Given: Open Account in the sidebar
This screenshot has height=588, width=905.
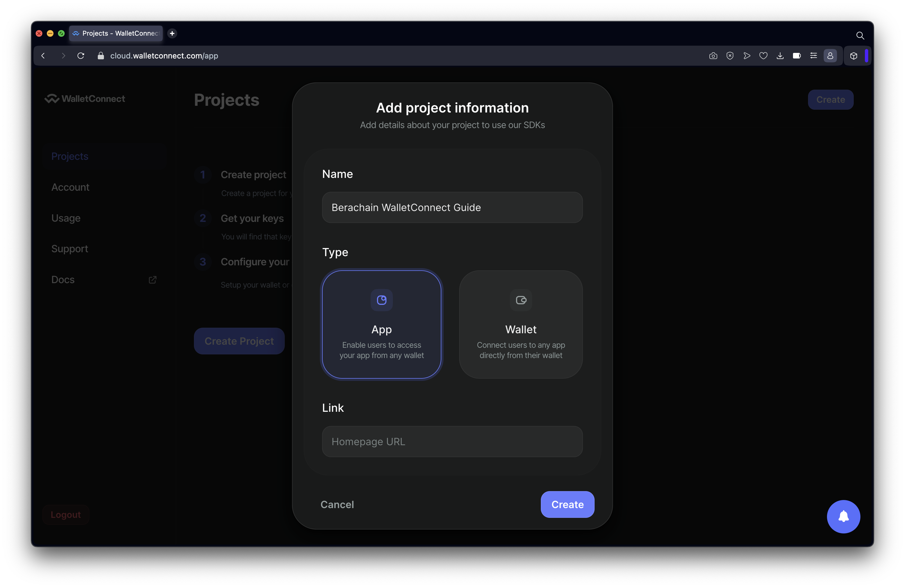Looking at the screenshot, I should pos(70,187).
